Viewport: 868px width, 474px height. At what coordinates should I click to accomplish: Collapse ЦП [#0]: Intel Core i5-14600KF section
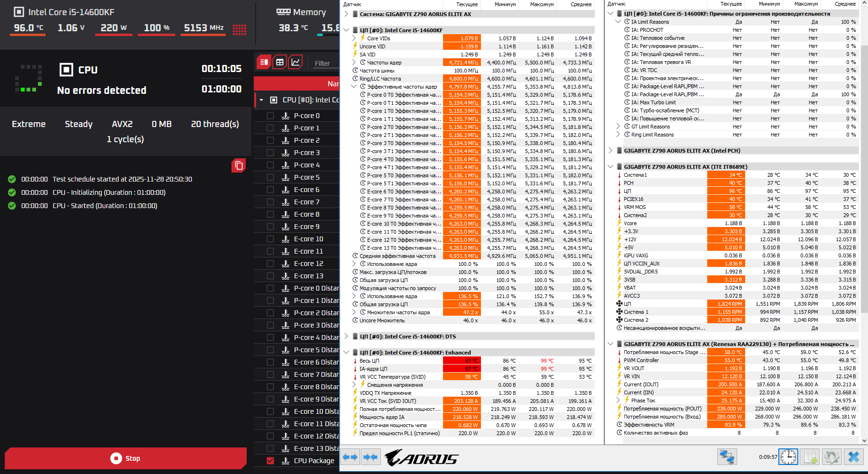coord(346,30)
